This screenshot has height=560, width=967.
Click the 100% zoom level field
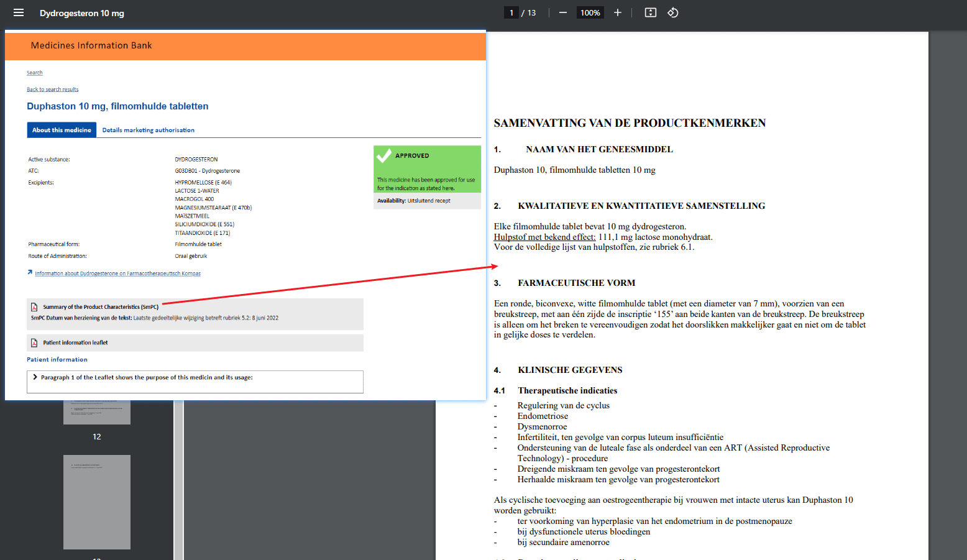pos(590,12)
